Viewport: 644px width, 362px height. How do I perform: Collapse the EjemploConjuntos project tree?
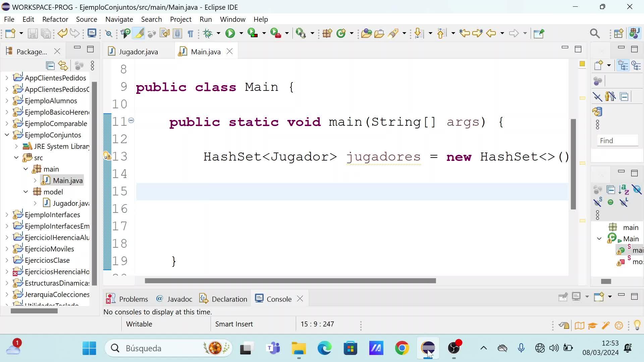[7, 135]
